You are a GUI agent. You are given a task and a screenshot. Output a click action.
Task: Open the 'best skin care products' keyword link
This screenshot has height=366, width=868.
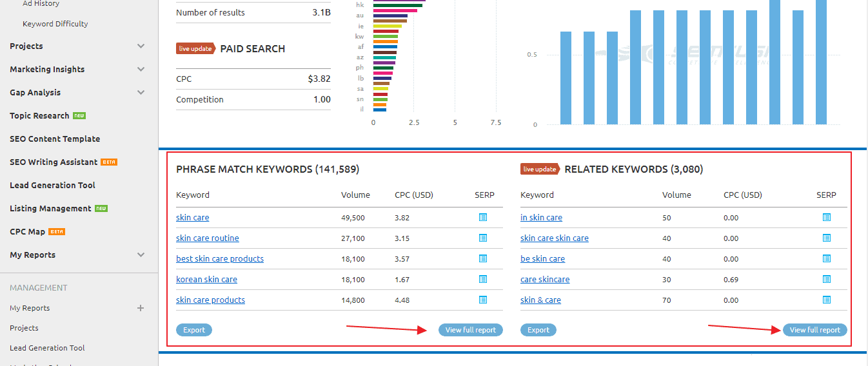[220, 259]
